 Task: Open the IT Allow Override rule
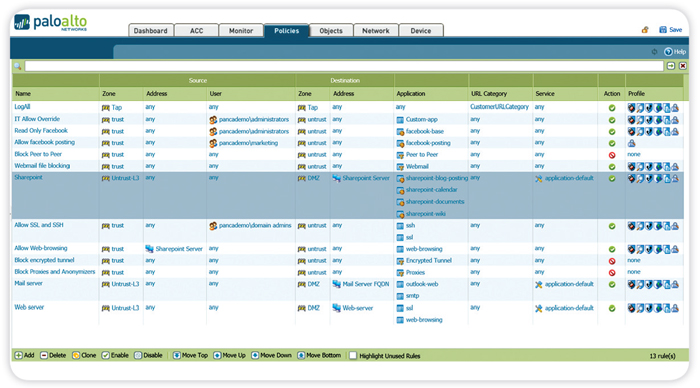pyautogui.click(x=37, y=119)
